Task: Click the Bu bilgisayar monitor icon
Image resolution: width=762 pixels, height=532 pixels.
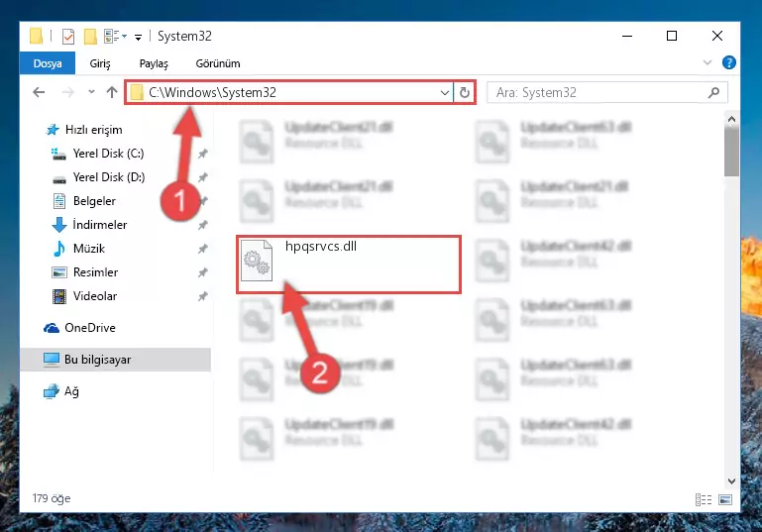Action: (51, 360)
